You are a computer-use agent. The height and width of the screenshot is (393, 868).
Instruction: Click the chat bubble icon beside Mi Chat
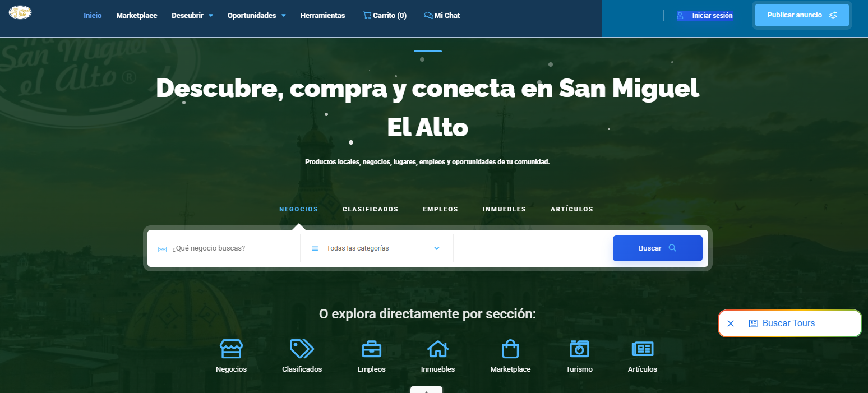[428, 16]
